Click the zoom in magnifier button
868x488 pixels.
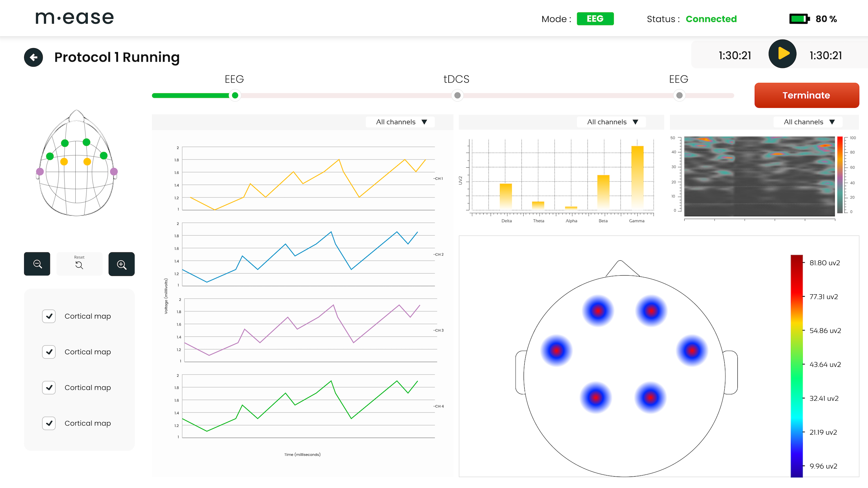(x=122, y=264)
